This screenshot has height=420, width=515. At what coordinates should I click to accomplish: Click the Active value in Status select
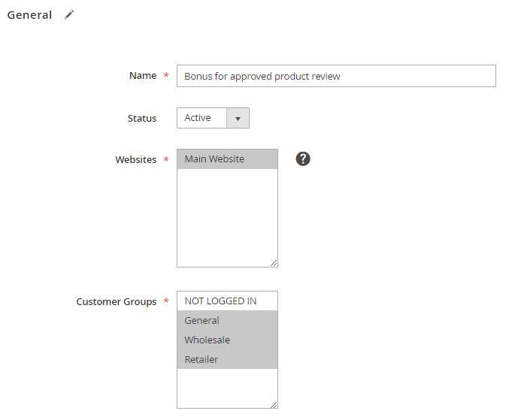point(198,118)
